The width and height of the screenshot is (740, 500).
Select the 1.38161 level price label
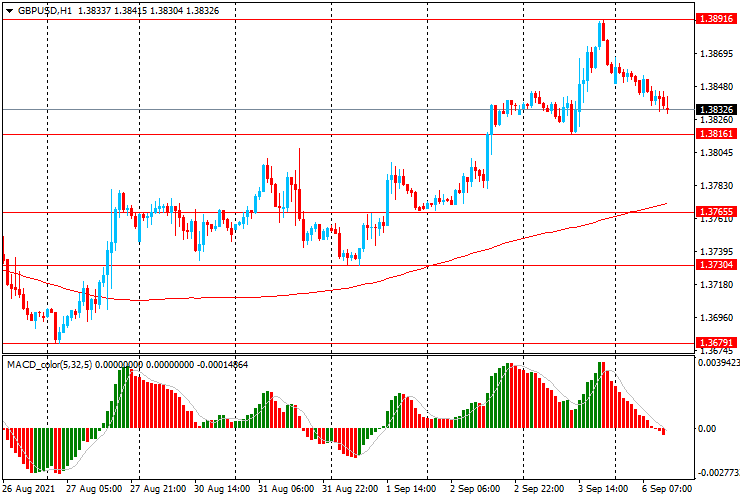tap(716, 134)
